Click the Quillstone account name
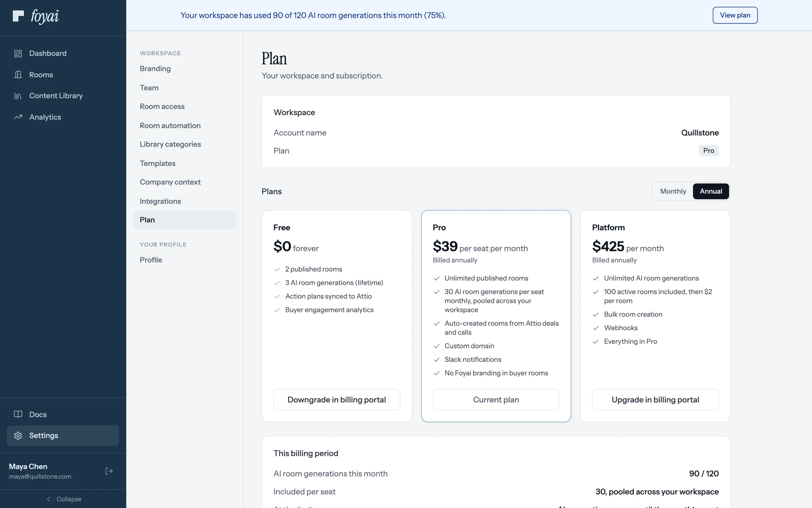812x508 pixels. point(700,133)
